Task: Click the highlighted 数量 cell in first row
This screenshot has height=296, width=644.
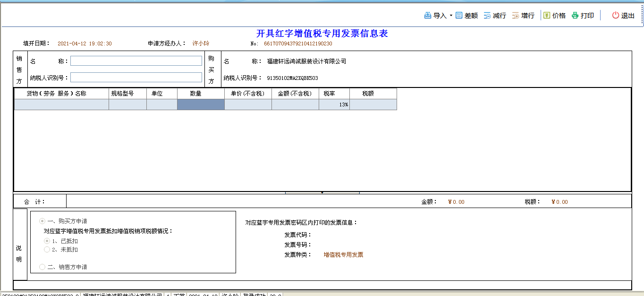Action: (x=201, y=104)
